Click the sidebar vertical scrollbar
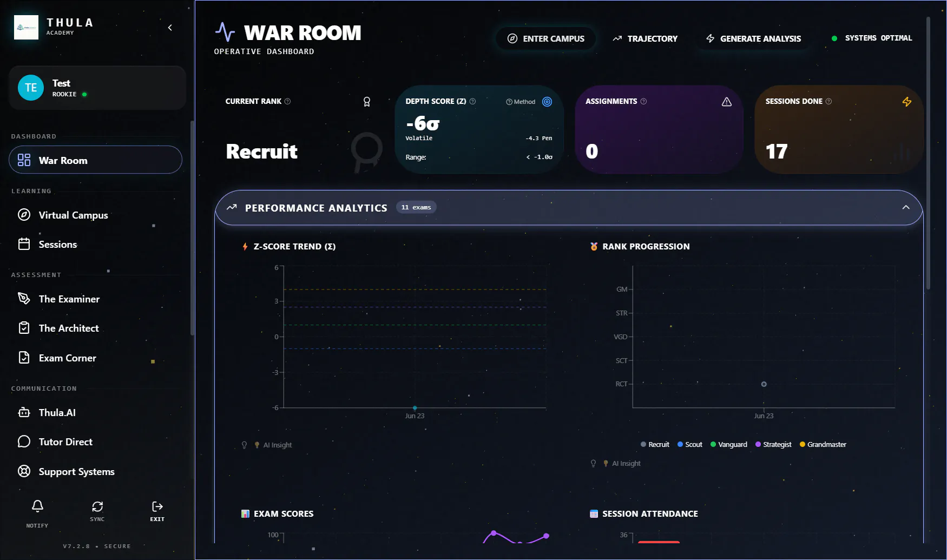Image resolution: width=947 pixels, height=560 pixels. point(192,227)
